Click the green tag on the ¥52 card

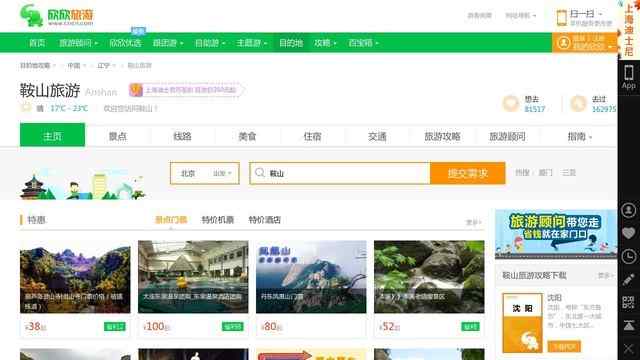click(x=470, y=327)
